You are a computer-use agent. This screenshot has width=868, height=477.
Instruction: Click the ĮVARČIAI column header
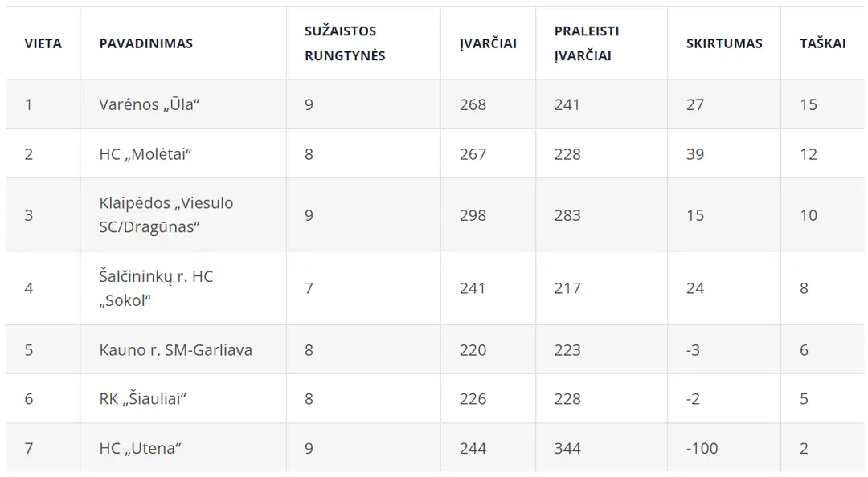pos(489,43)
